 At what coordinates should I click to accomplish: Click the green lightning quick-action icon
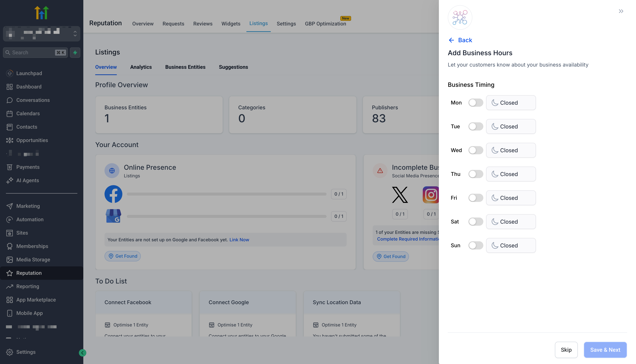[x=75, y=52]
